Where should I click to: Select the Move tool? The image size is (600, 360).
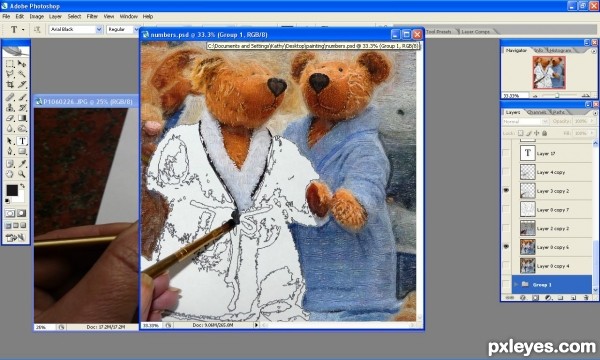coord(22,64)
